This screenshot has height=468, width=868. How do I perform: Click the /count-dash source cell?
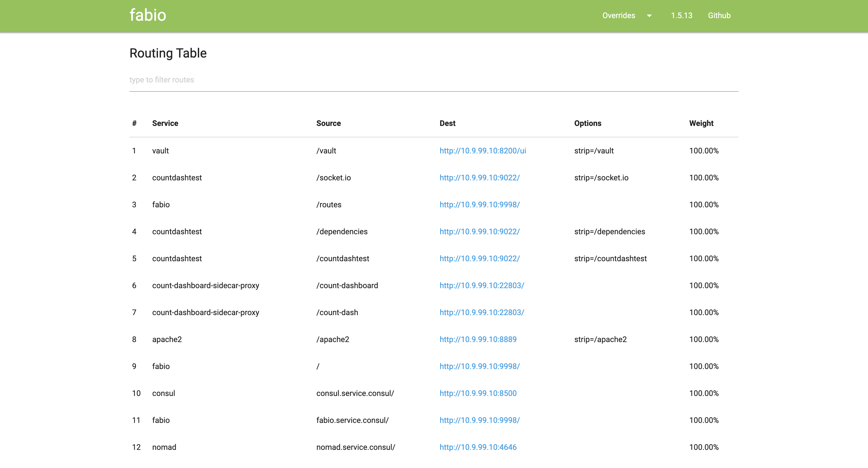click(337, 313)
